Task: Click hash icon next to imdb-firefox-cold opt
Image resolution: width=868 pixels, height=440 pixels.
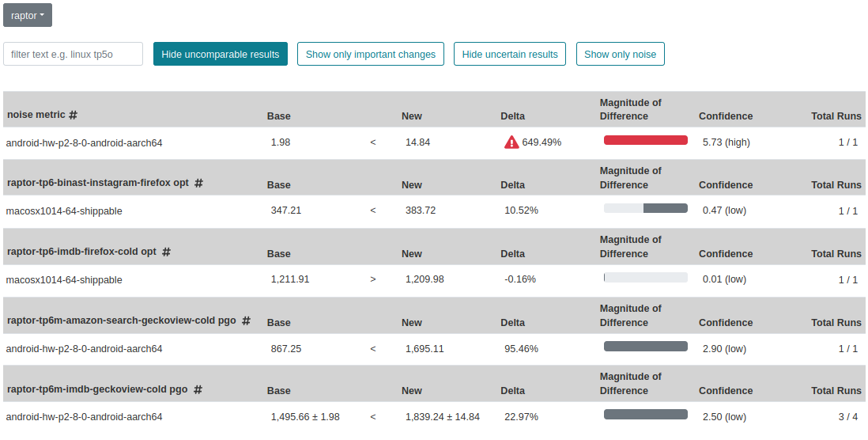Action: [166, 252]
